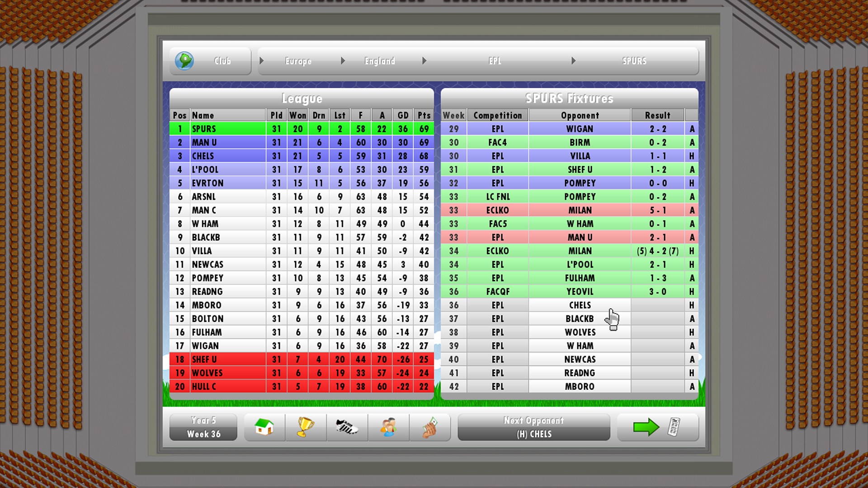
Task: Click the Year 5 Week 36 button
Action: tap(203, 427)
